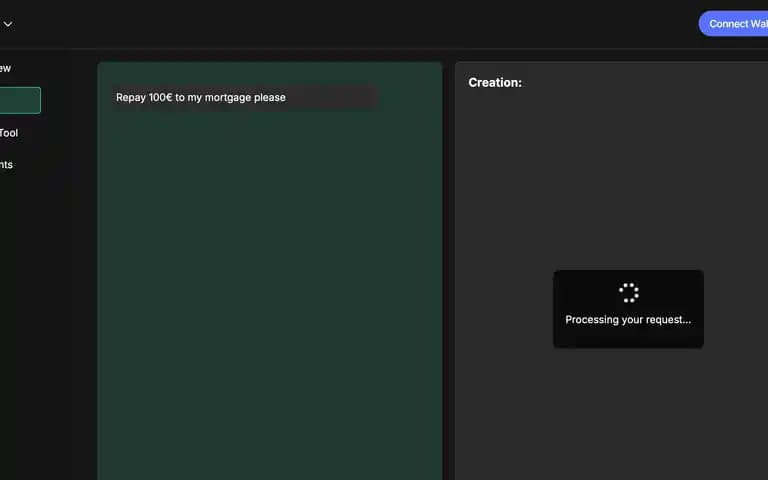Click the loading spinner icon
Viewport: 768px width, 480px height.
(628, 293)
